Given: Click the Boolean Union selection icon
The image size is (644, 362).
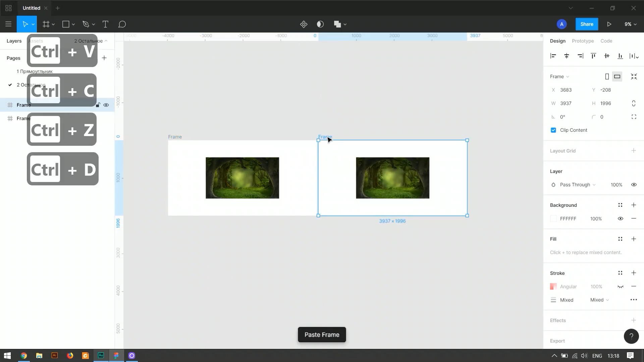Looking at the screenshot, I should [337, 24].
